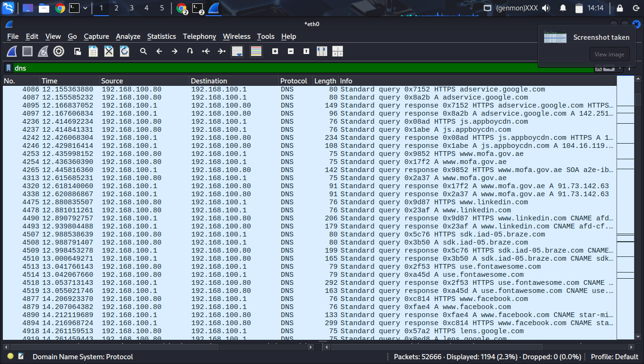Select packet 4475 HTTPS query www.linkedin.com
This screenshot has width=644, height=364.
click(310, 202)
